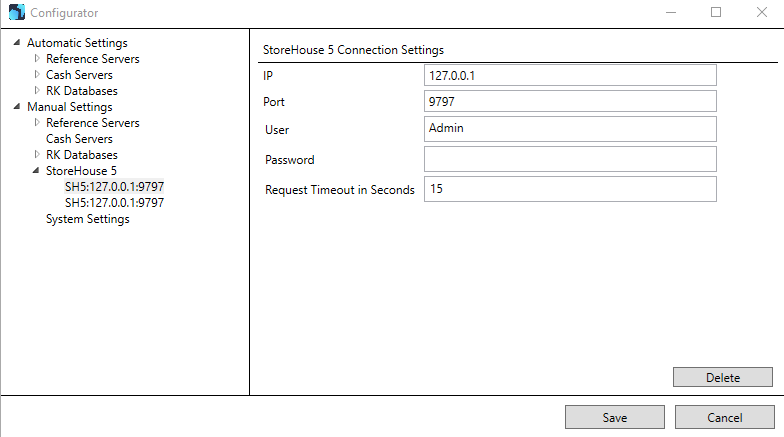The height and width of the screenshot is (437, 784).
Task: Click the Cancel button
Action: coord(724,418)
